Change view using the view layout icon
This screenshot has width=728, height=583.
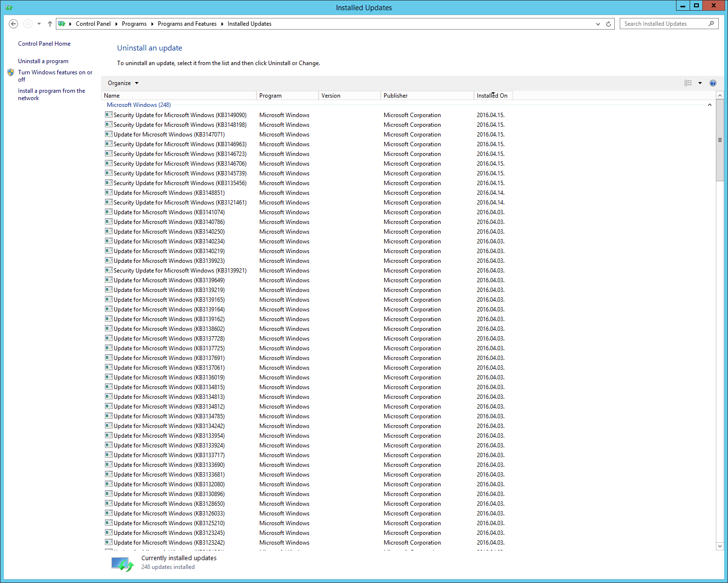pyautogui.click(x=688, y=83)
